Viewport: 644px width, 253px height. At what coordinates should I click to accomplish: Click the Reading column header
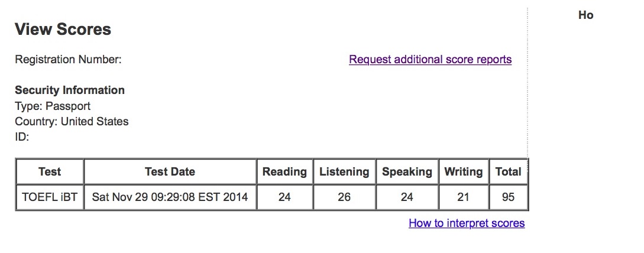284,171
